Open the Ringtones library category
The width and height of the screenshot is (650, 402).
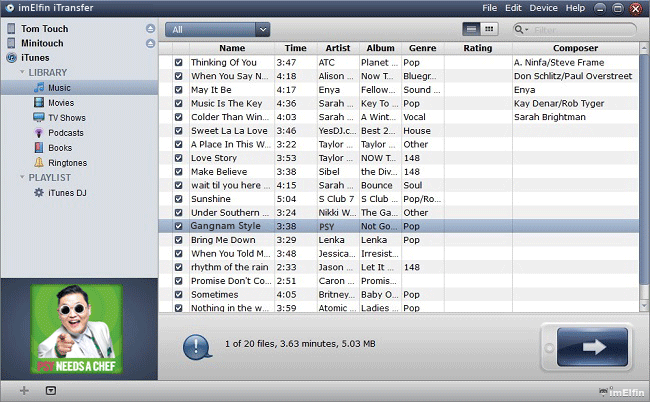pos(67,163)
